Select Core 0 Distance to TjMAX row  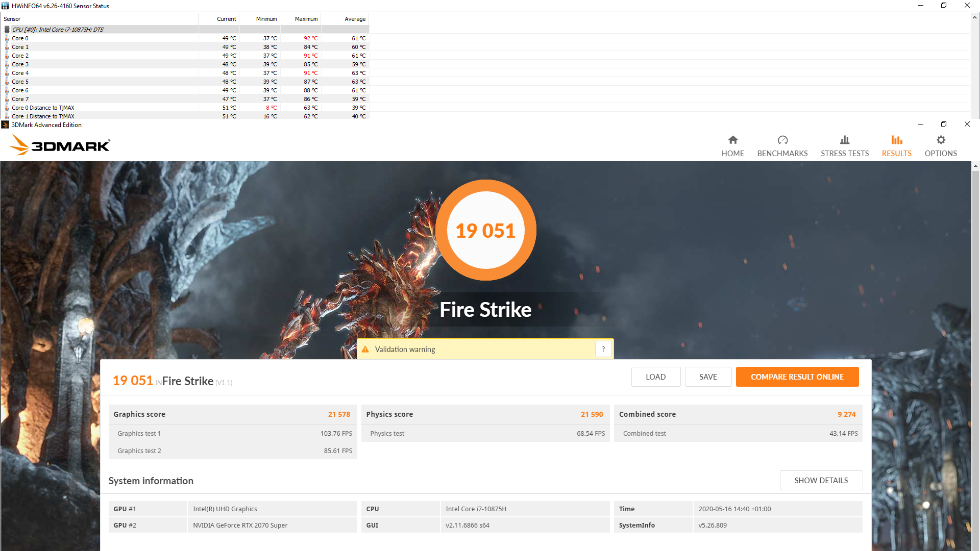pyautogui.click(x=185, y=108)
